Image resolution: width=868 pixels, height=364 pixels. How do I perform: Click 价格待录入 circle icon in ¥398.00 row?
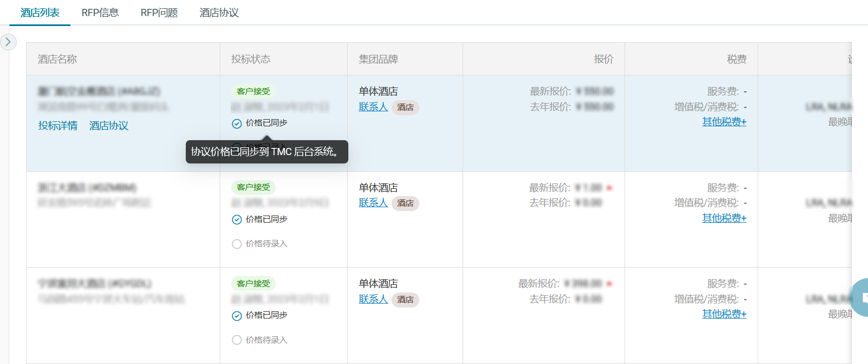(x=237, y=340)
